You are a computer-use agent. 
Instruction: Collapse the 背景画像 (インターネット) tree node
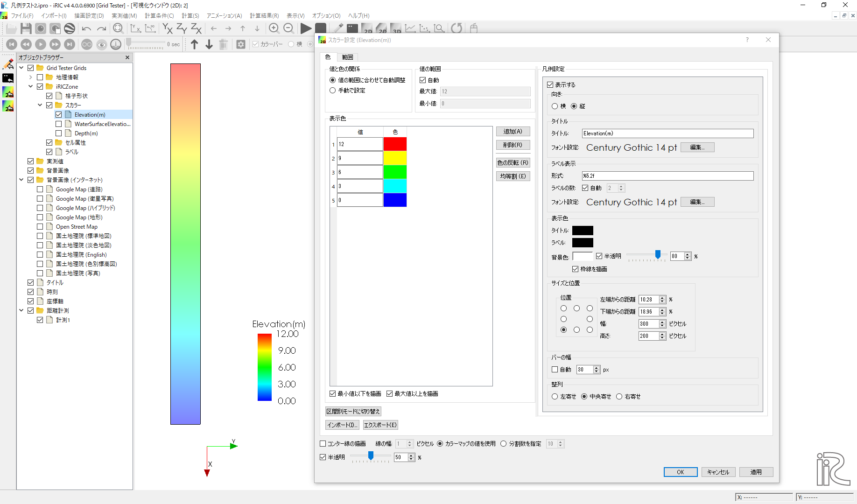[21, 180]
